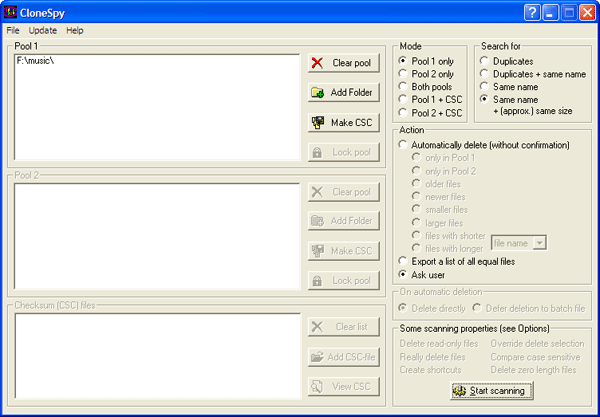The image size is (600, 417).
Task: Click inside the Checksum CSC files list
Action: pos(157,356)
